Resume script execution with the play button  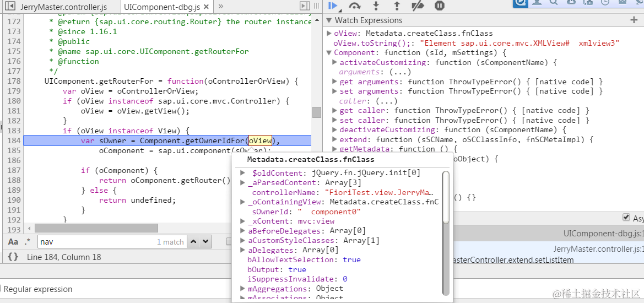coord(333,6)
